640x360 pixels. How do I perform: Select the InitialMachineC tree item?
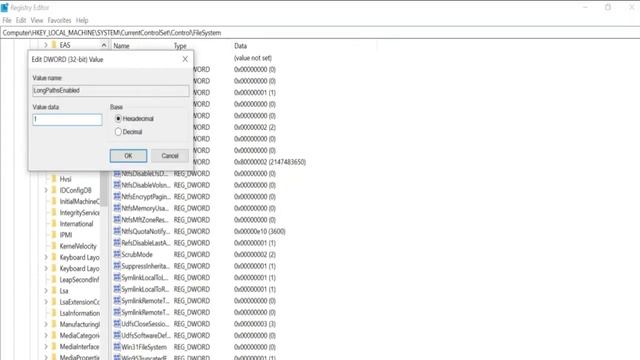tap(79, 201)
